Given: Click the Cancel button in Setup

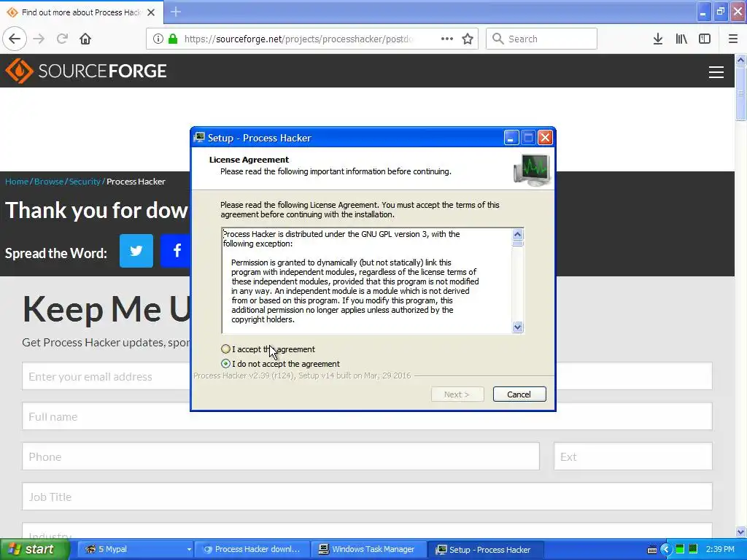Looking at the screenshot, I should pyautogui.click(x=519, y=394).
